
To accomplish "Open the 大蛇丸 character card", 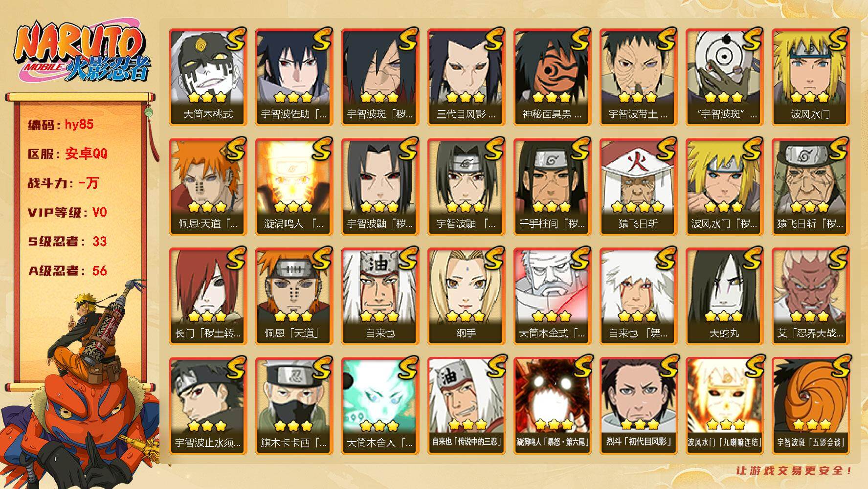I will click(x=724, y=296).
